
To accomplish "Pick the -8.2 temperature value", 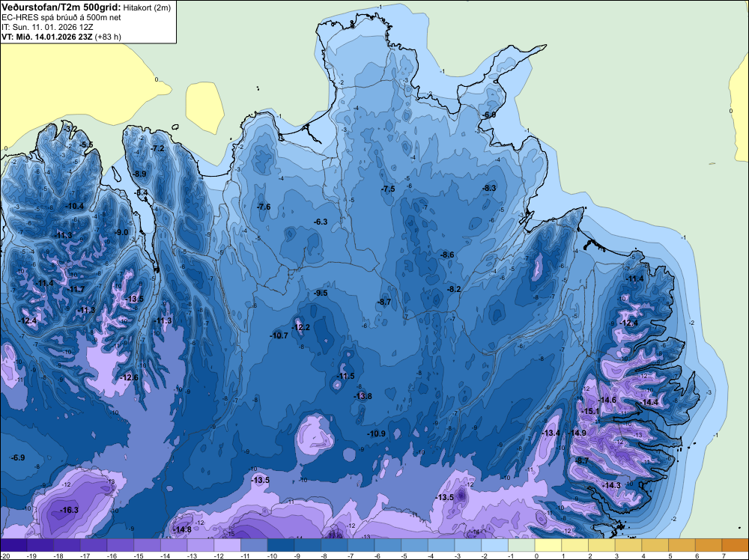I will (454, 289).
